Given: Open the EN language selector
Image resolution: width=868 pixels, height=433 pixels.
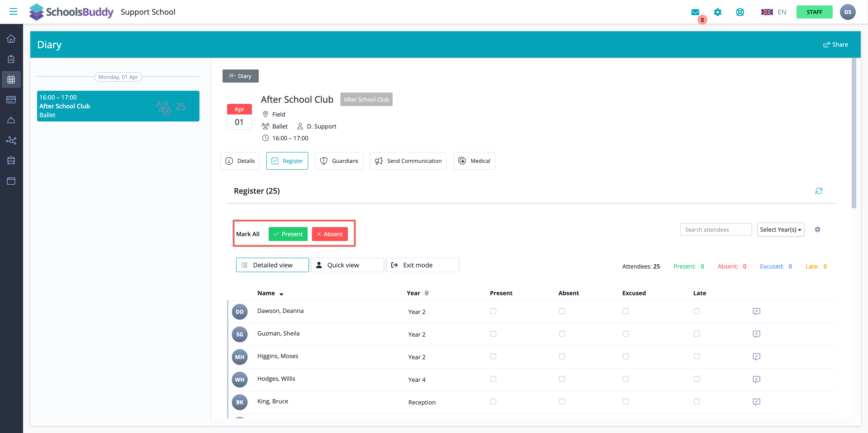Looking at the screenshot, I should pyautogui.click(x=782, y=12).
